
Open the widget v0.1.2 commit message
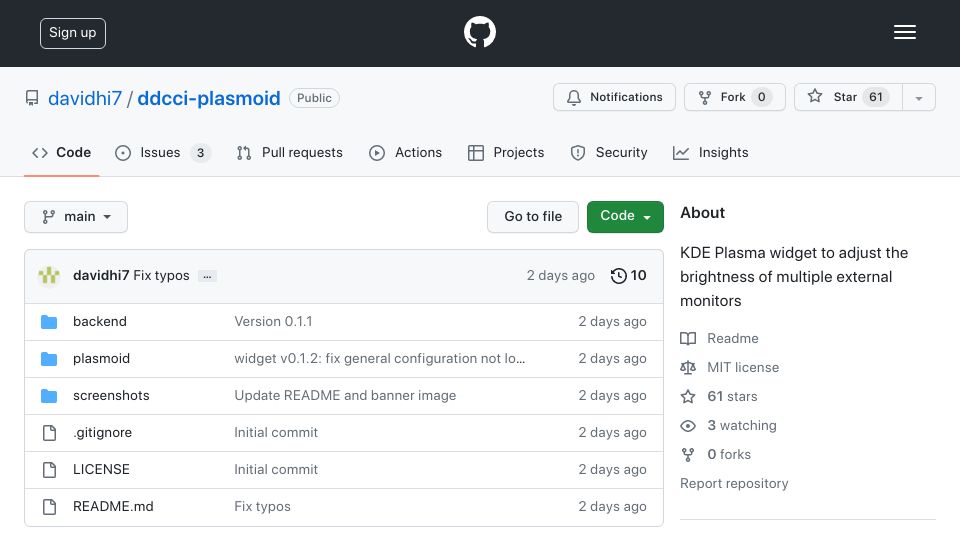(380, 358)
